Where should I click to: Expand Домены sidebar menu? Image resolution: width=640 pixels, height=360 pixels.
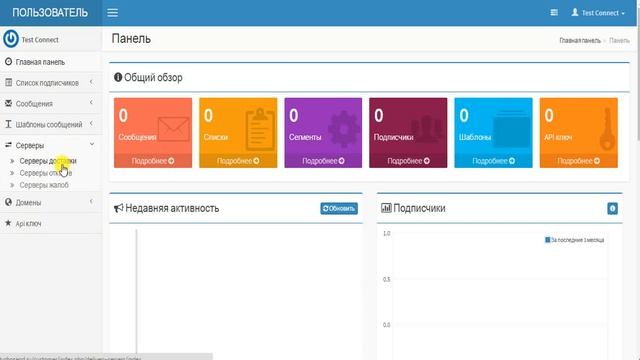(51, 202)
